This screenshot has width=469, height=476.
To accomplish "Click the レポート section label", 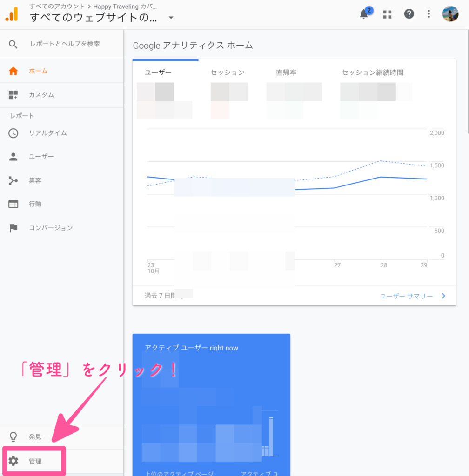I will pyautogui.click(x=22, y=116).
